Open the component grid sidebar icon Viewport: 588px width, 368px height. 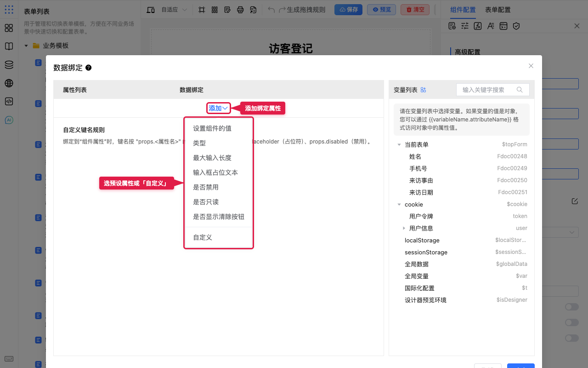(x=9, y=28)
